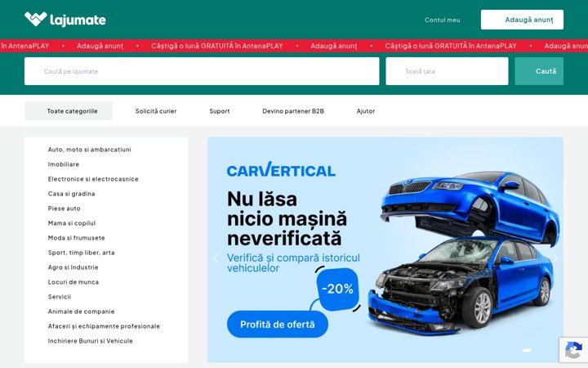
Task: Click the Profită de ofertă banner button
Action: click(x=277, y=324)
